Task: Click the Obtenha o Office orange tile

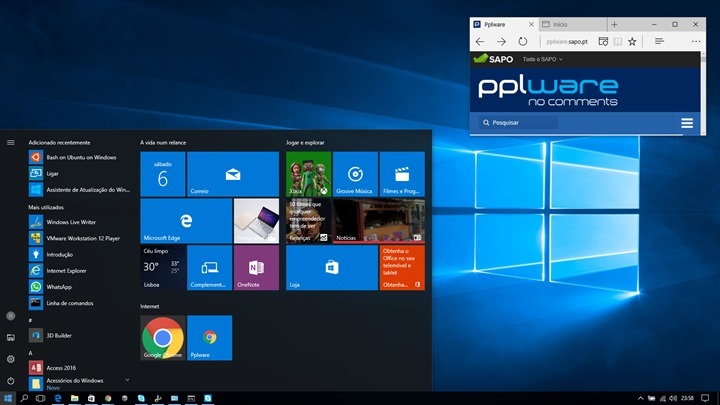Action: pyautogui.click(x=402, y=268)
